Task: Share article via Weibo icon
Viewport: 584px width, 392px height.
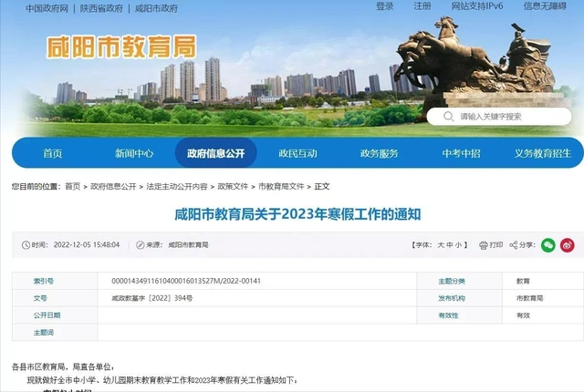Action: 567,245
